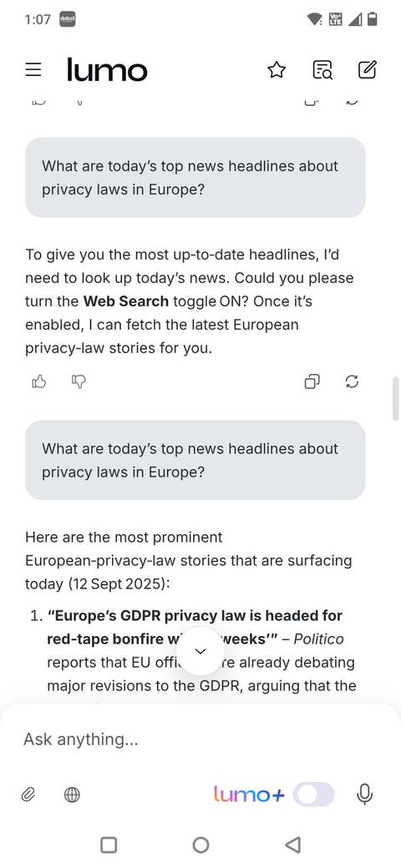Toggle Web Search globe icon
Screen dimensions: 401x868
point(72,795)
